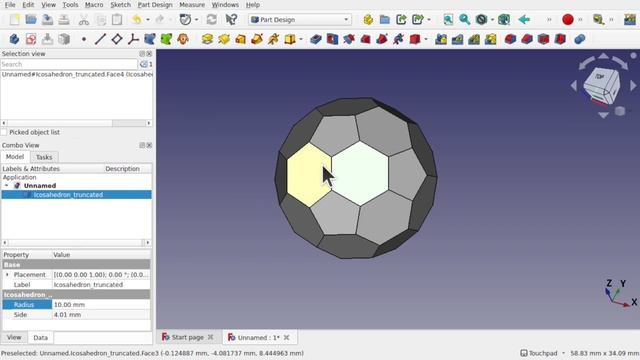Click the red Macro recording button
The image size is (640, 360).
(568, 20)
